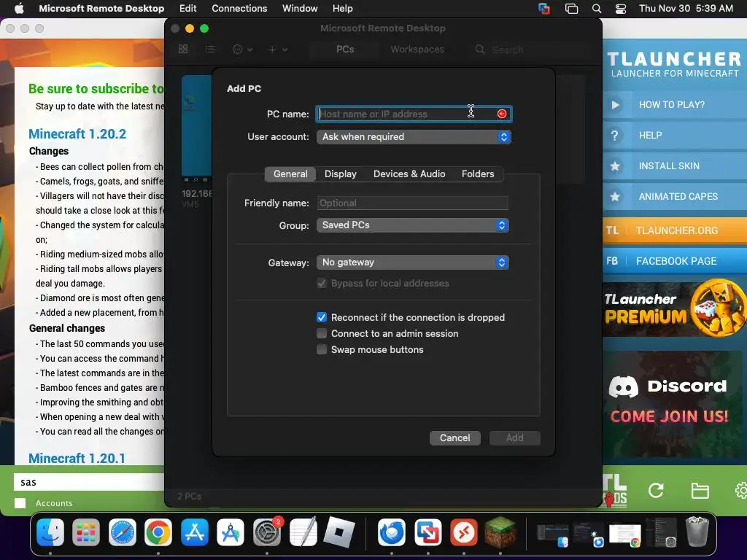Open FACEBOOK PAGE link in TLauncher
This screenshot has height=560, width=747.
pos(675,261)
